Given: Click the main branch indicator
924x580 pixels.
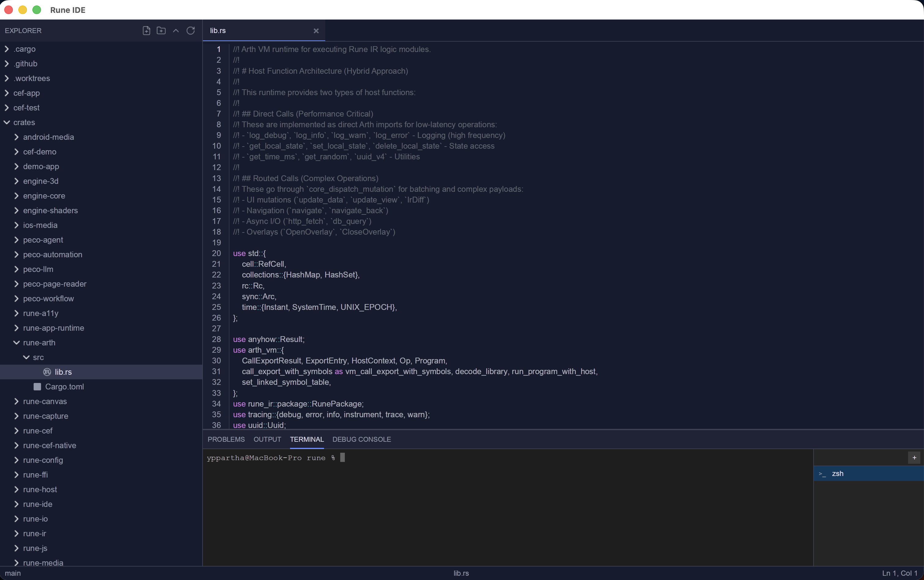Looking at the screenshot, I should [12, 573].
